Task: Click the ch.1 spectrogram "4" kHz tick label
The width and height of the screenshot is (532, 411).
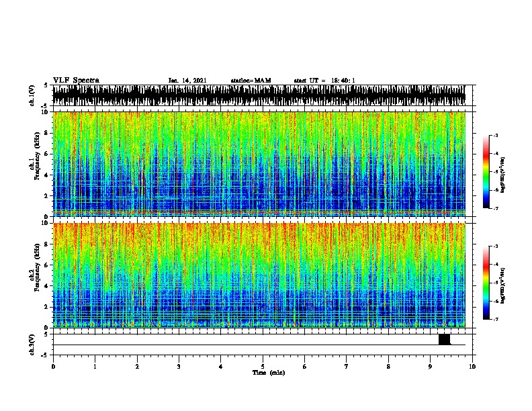Action: click(x=46, y=175)
